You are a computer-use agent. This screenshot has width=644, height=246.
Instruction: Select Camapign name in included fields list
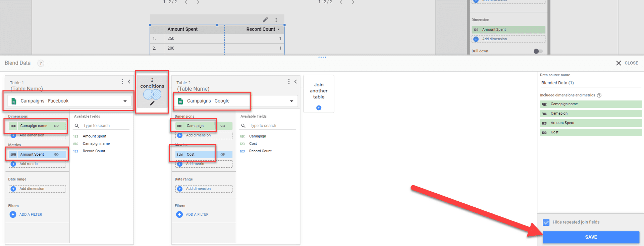tap(591, 104)
